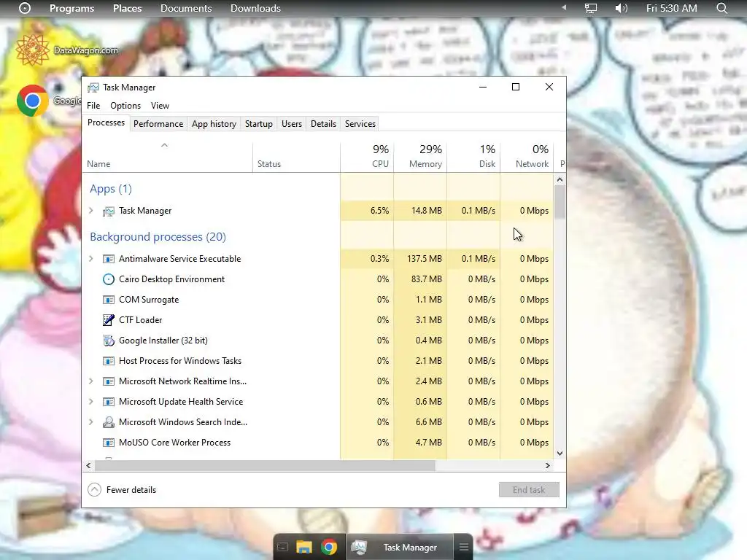The width and height of the screenshot is (747, 560).
Task: Show hidden tray icons arrow
Action: tap(564, 7)
